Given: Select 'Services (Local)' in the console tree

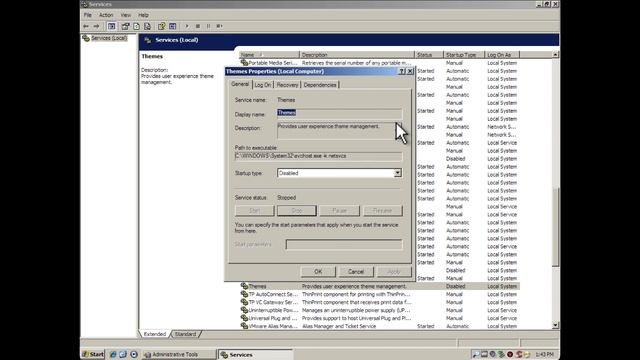Looking at the screenshot, I should [109, 38].
